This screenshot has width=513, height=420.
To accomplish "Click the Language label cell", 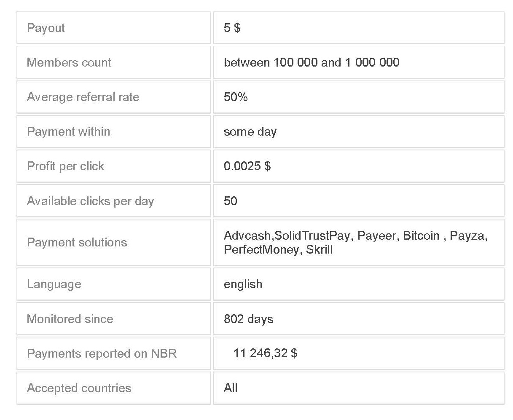I will click(x=113, y=284).
